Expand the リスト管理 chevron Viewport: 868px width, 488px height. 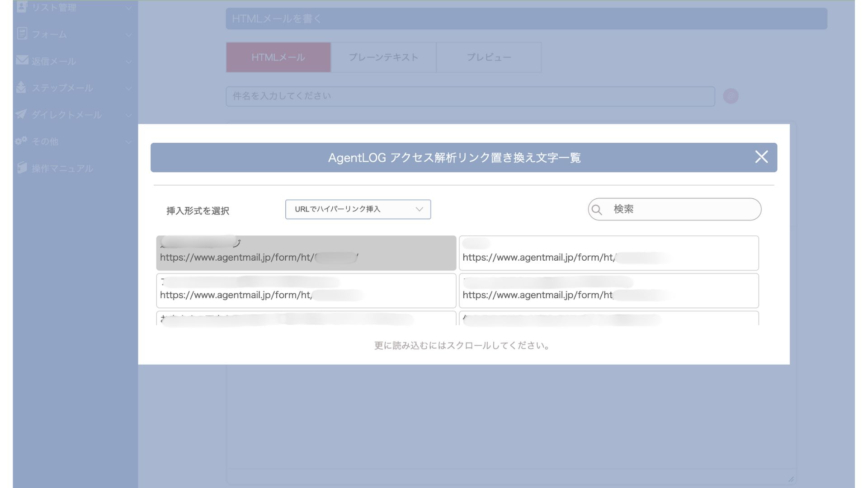pos(128,8)
